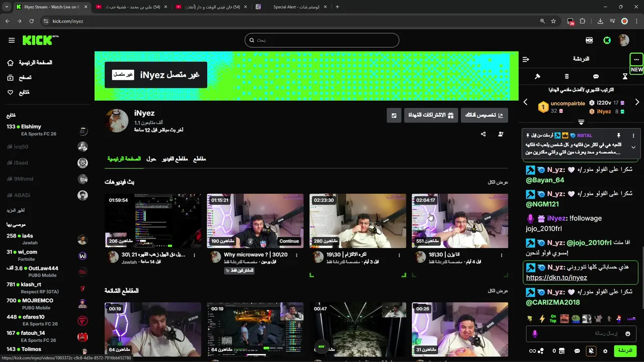Open Elshimy channel in sidebar

click(x=47, y=130)
